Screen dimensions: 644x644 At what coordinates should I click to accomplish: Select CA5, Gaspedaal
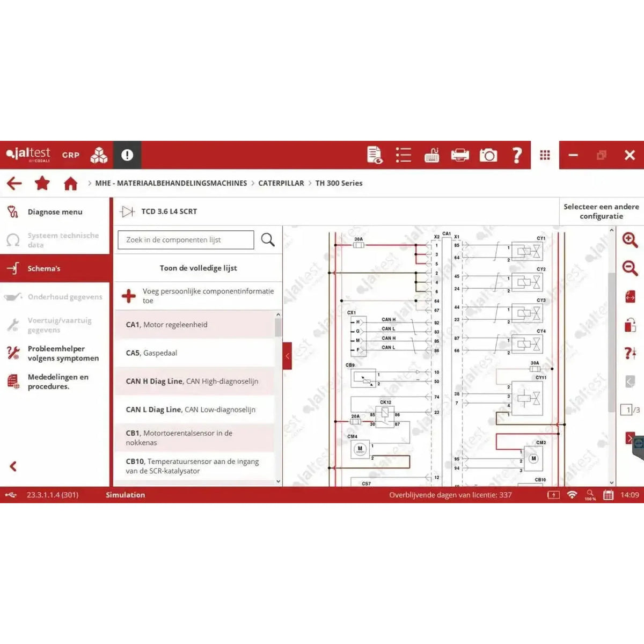[194, 353]
